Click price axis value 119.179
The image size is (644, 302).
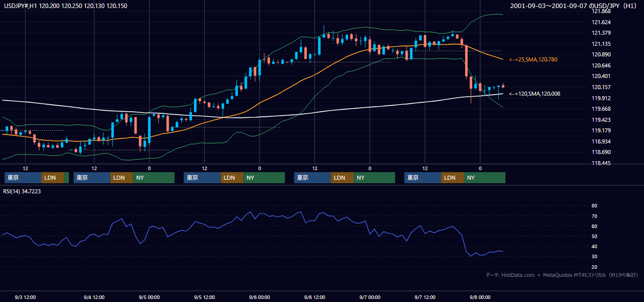pos(601,130)
